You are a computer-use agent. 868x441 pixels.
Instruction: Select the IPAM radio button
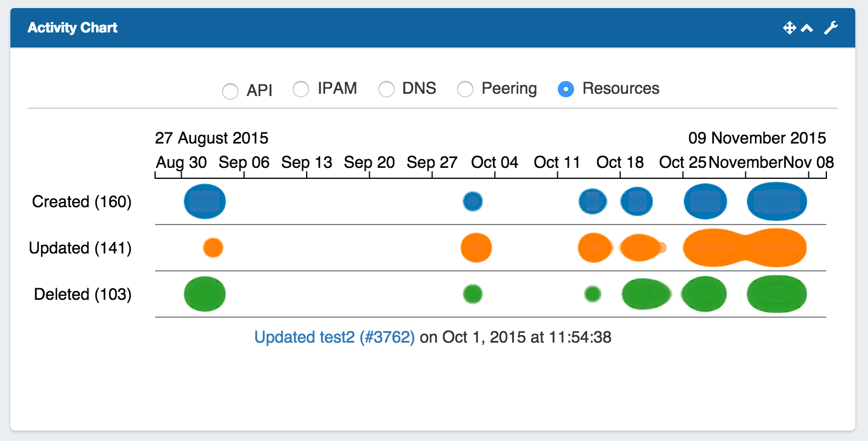click(x=301, y=89)
